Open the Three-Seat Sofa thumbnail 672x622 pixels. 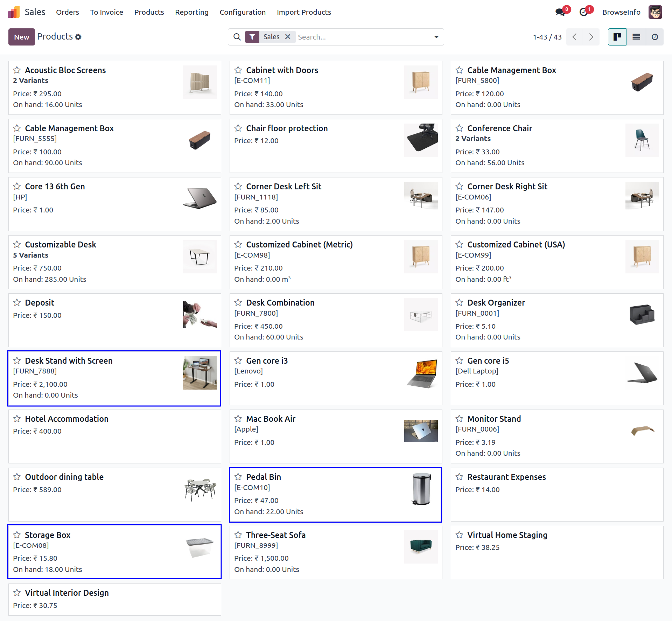(x=421, y=546)
